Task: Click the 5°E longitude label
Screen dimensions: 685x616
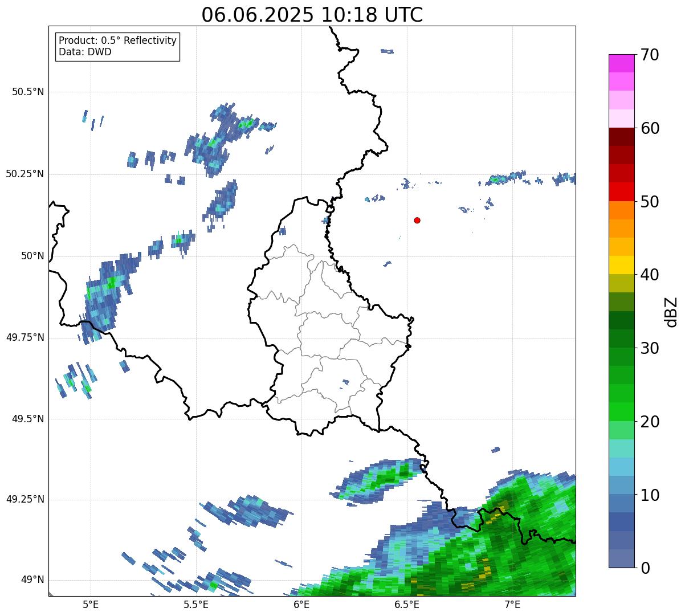Action: [91, 604]
